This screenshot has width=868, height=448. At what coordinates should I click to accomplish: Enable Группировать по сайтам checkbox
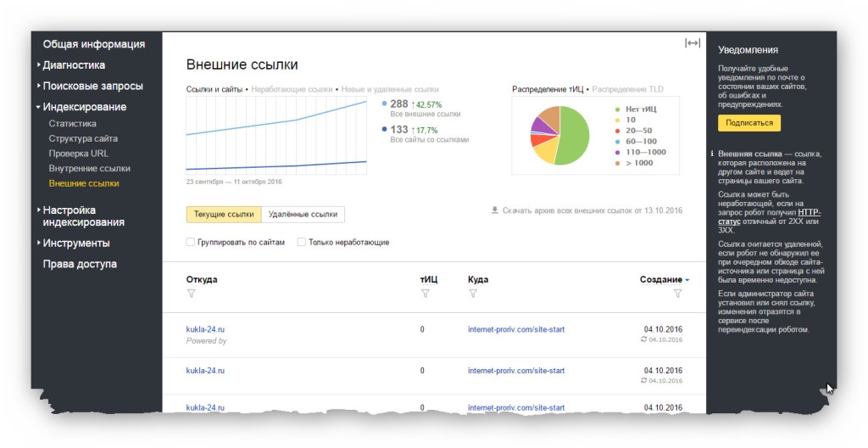pos(191,243)
